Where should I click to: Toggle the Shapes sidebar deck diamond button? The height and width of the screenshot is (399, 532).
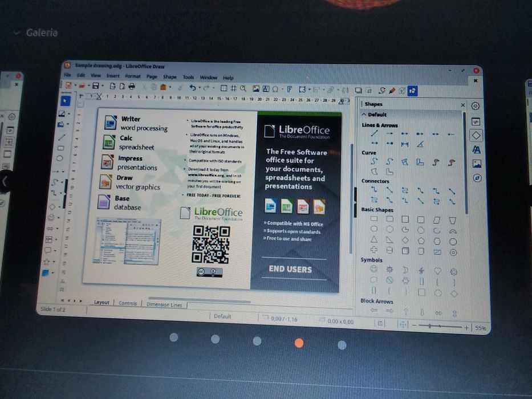[x=476, y=136]
